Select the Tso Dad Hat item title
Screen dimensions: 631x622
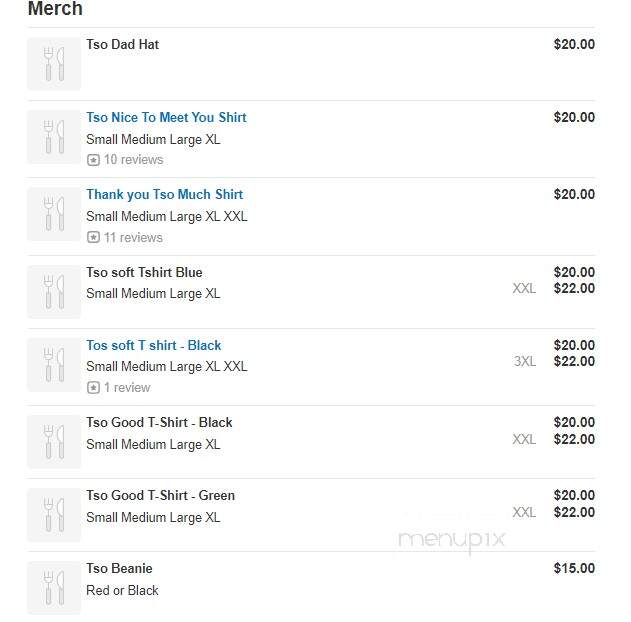123,44
